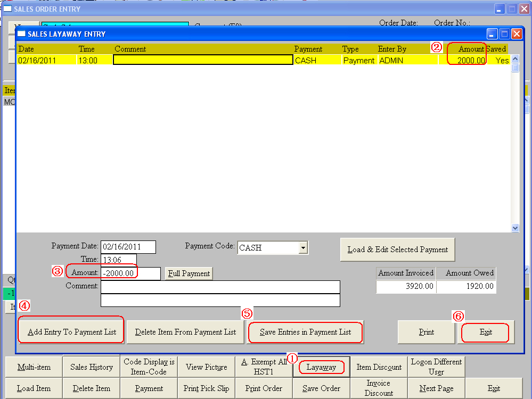Open the Payment Code dropdown
Image resolution: width=532 pixels, height=399 pixels.
[x=303, y=247]
